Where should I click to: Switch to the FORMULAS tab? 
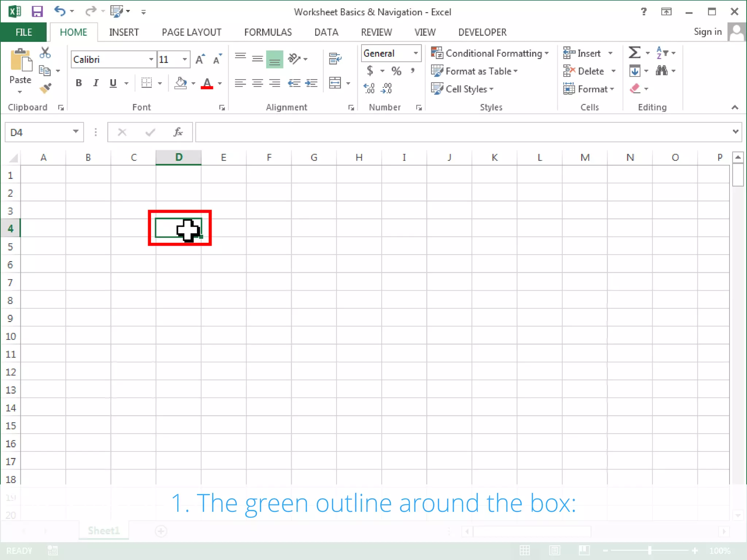268,32
